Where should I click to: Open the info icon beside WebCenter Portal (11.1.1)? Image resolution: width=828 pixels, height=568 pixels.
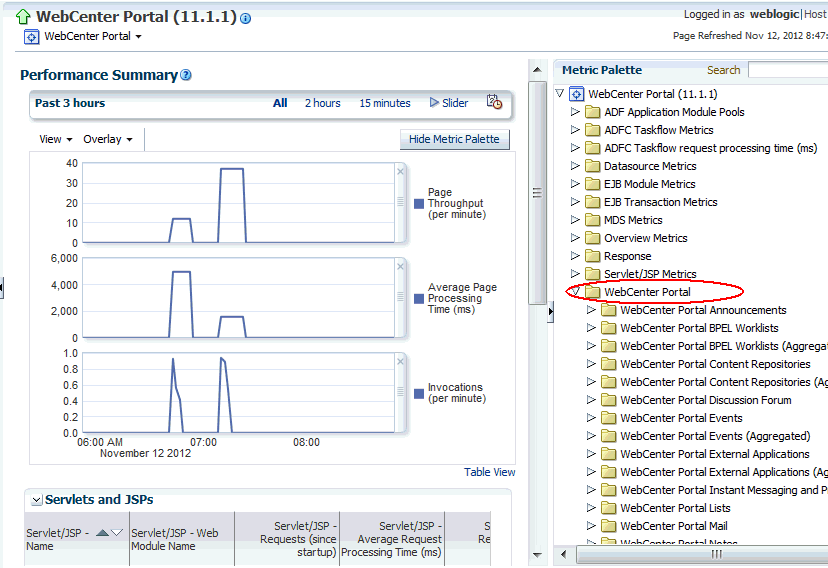246,18
